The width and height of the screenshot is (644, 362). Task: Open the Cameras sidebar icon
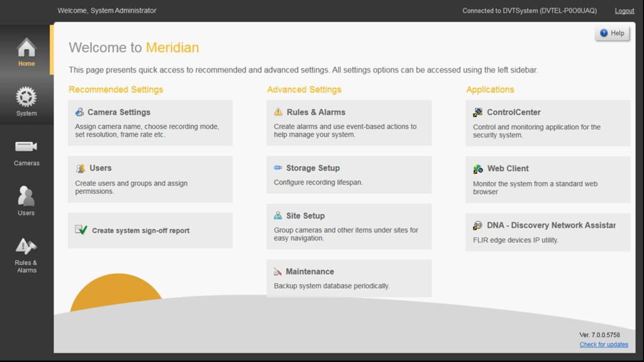pos(26,147)
